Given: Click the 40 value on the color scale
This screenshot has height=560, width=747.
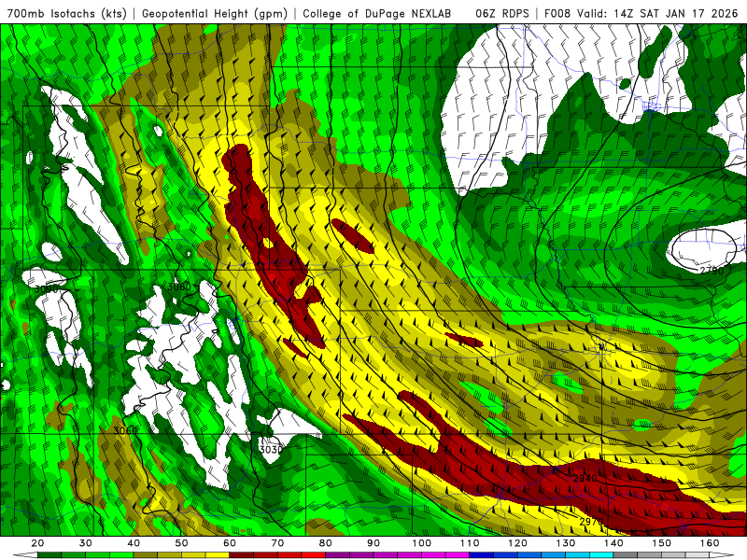Looking at the screenshot, I should click(134, 543).
